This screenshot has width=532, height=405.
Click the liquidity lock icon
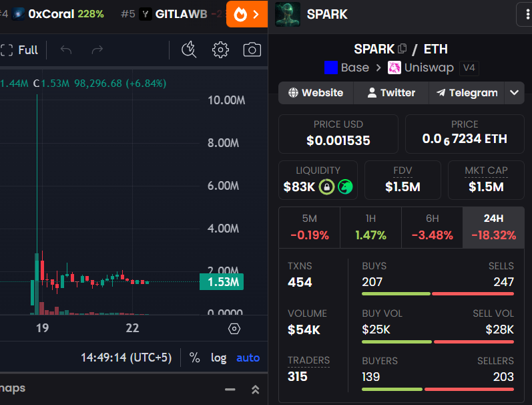[x=326, y=187]
